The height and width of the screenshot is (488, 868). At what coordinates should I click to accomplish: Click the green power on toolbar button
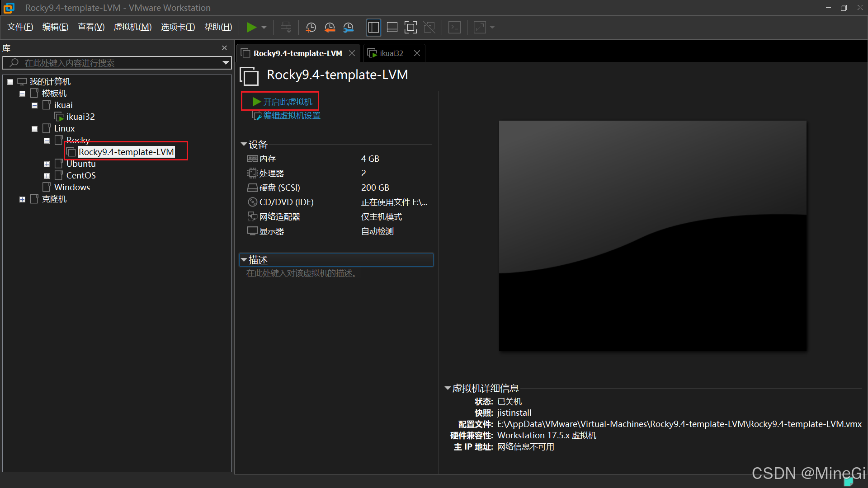(x=251, y=28)
